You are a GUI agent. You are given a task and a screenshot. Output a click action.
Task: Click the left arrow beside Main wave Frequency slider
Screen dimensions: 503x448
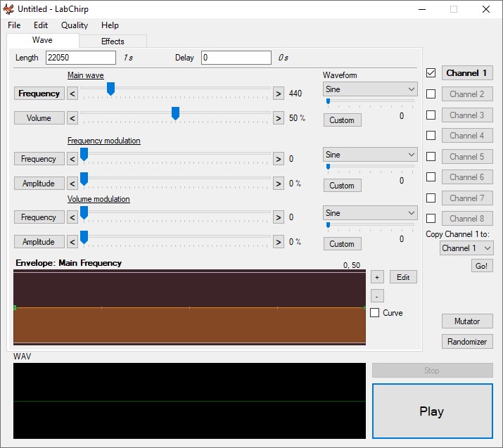[72, 94]
